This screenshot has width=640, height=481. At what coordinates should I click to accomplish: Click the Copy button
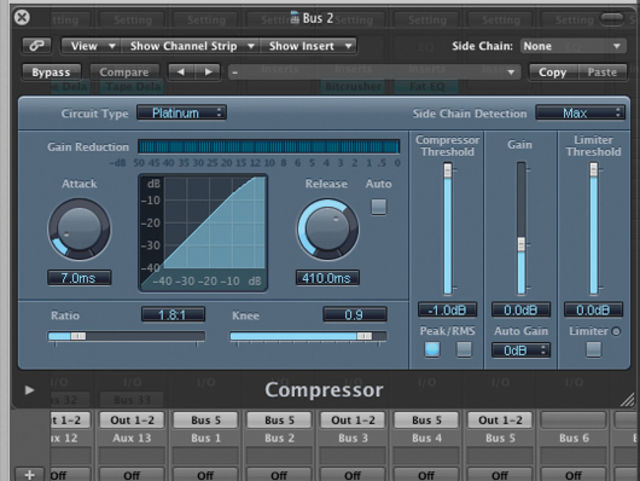tap(553, 72)
